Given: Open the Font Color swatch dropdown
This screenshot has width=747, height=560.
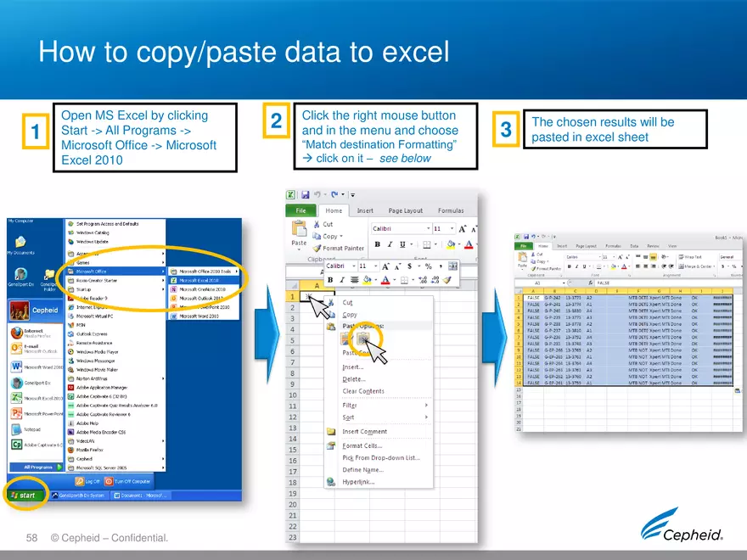Looking at the screenshot, I should coord(469,244).
